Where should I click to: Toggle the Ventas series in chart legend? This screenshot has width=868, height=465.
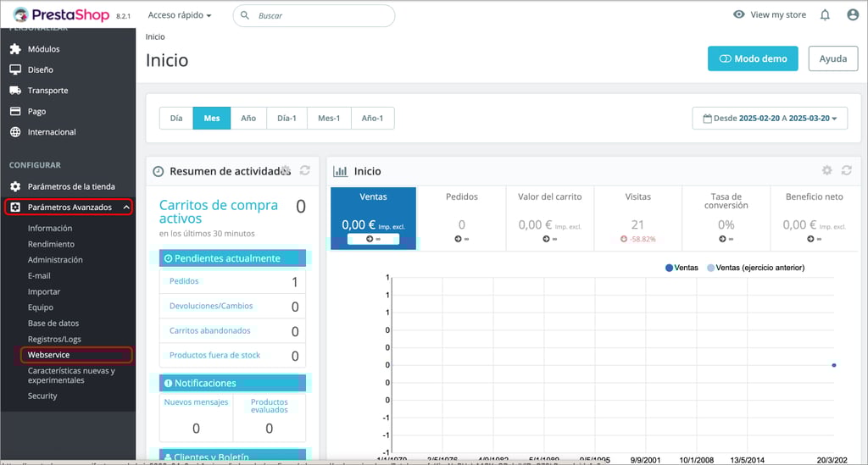(x=682, y=268)
